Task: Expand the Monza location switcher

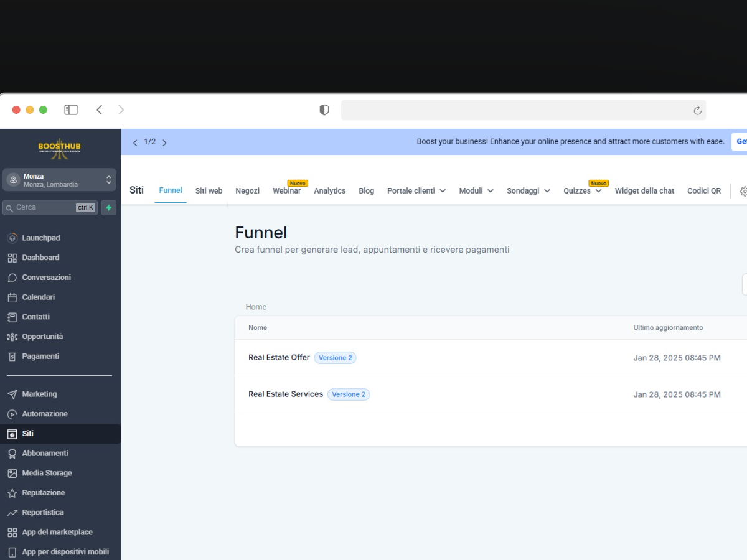Action: [59, 180]
